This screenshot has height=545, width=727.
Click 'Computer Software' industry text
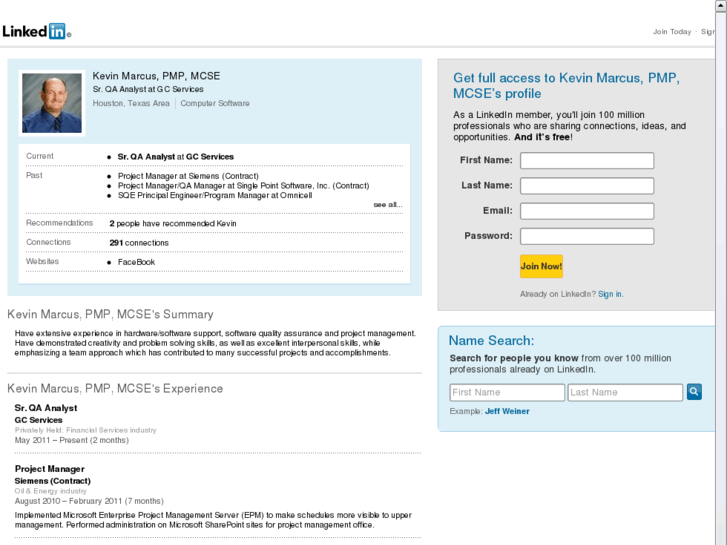pyautogui.click(x=215, y=103)
